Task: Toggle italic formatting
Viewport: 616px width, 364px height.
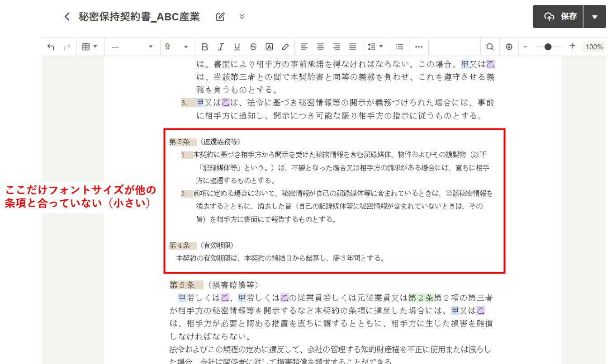Action: pos(221,47)
